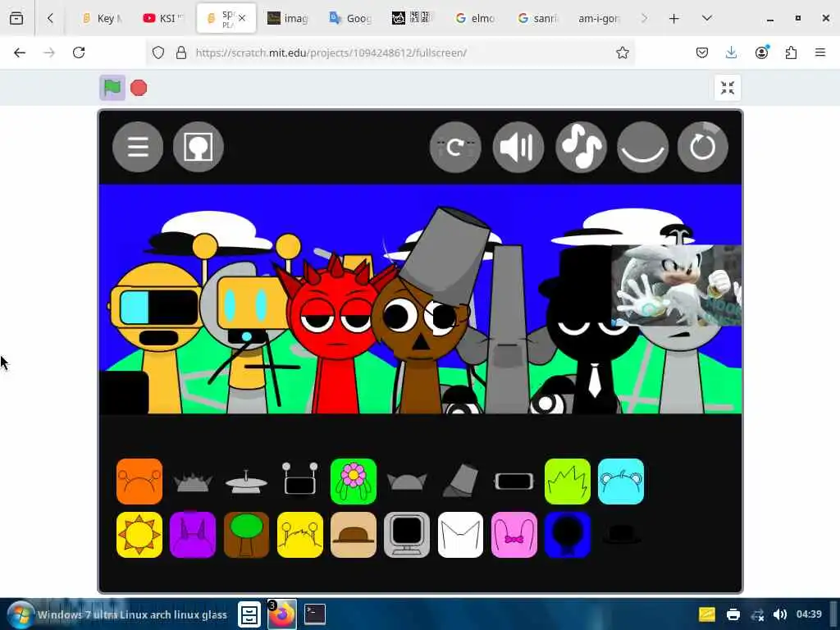Select the purple horned character icon
This screenshot has height=630, width=840.
pos(193,535)
